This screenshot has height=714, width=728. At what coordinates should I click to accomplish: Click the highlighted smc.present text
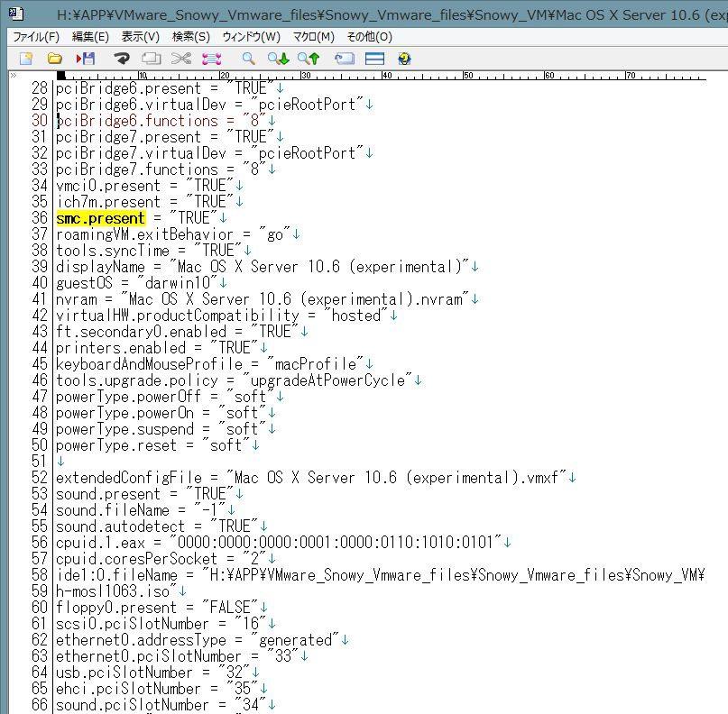click(x=100, y=218)
